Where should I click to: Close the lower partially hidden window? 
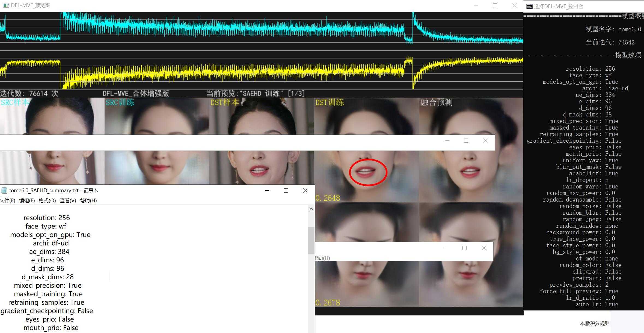484,248
